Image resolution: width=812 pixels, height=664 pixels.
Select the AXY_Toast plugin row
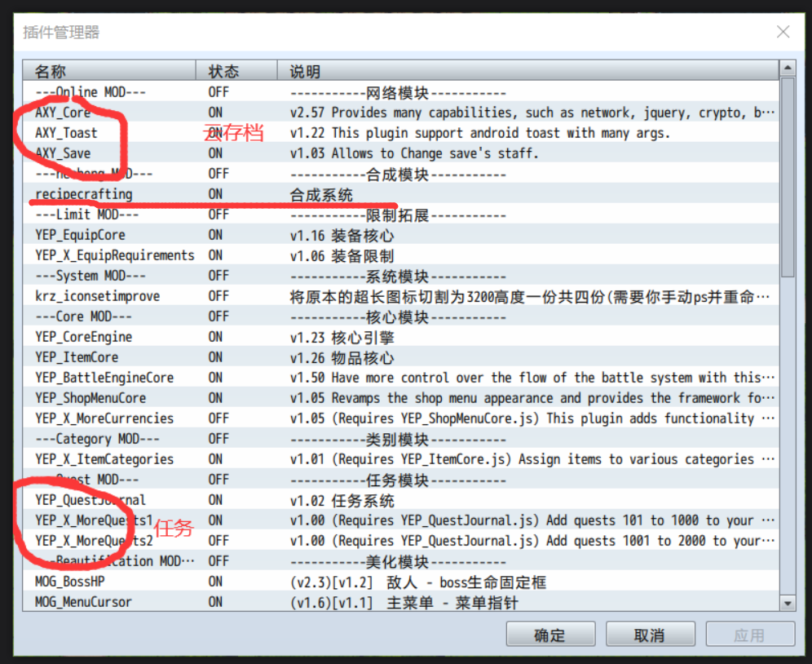401,133
